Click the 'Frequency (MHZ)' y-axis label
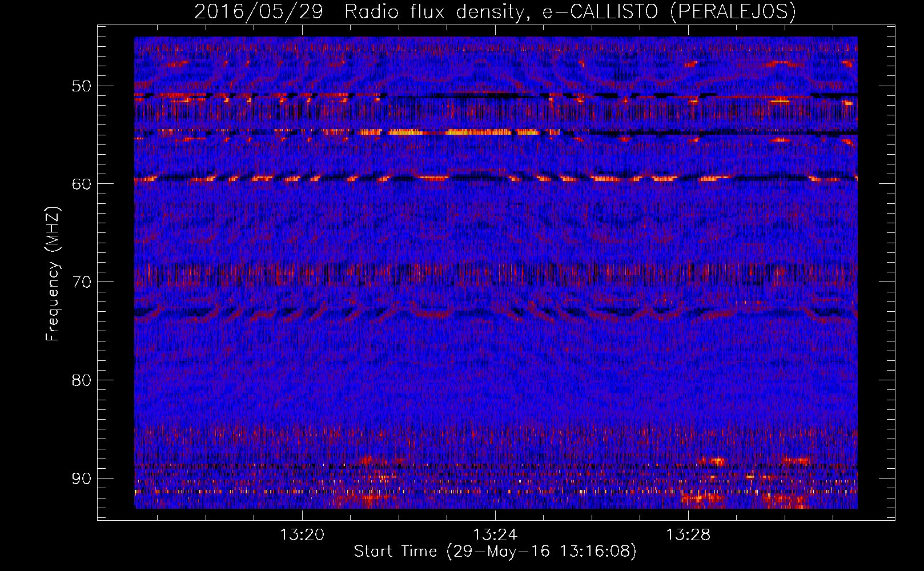The width and height of the screenshot is (924, 571). [x=53, y=274]
